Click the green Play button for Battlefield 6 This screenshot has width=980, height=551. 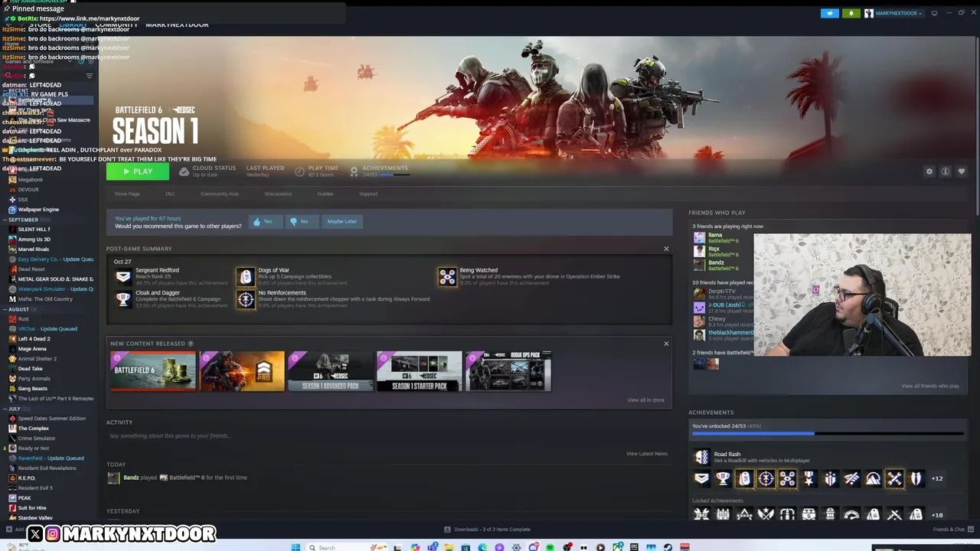138,171
